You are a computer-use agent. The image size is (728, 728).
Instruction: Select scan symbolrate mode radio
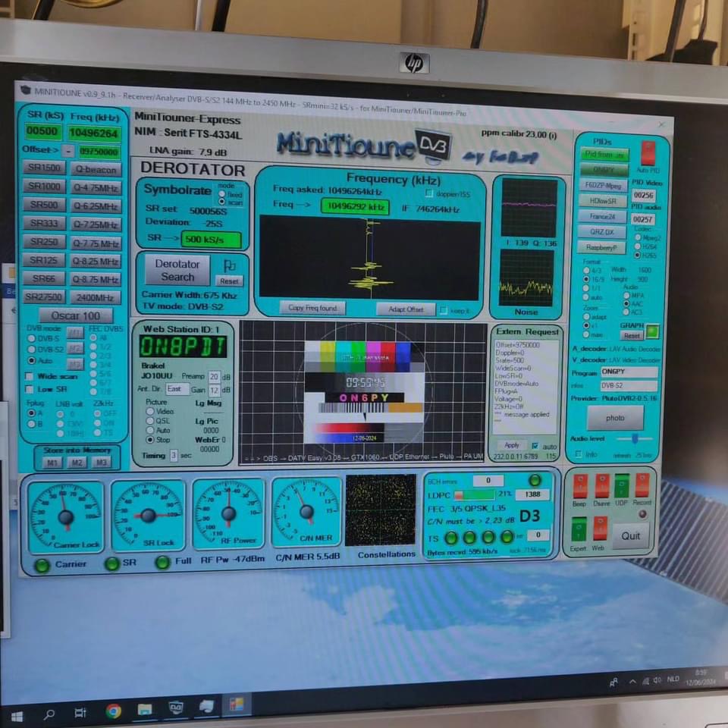222,202
